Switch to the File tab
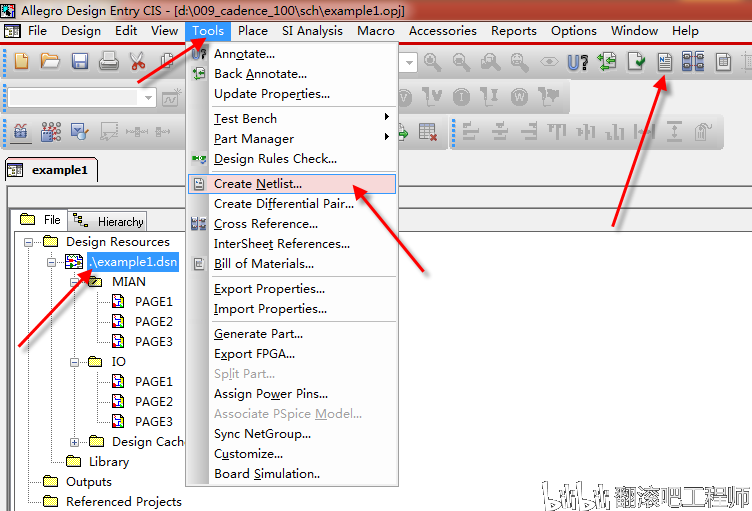This screenshot has height=511, width=752. 40,220
